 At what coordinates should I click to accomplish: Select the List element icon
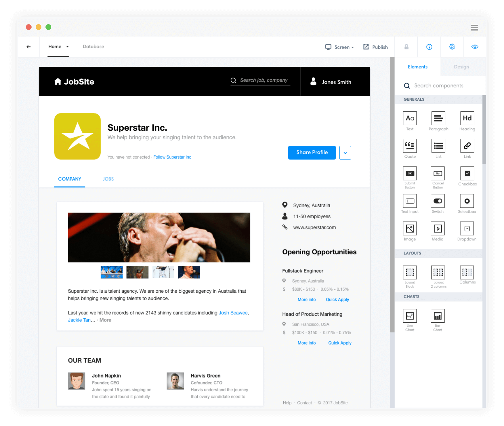point(438,146)
